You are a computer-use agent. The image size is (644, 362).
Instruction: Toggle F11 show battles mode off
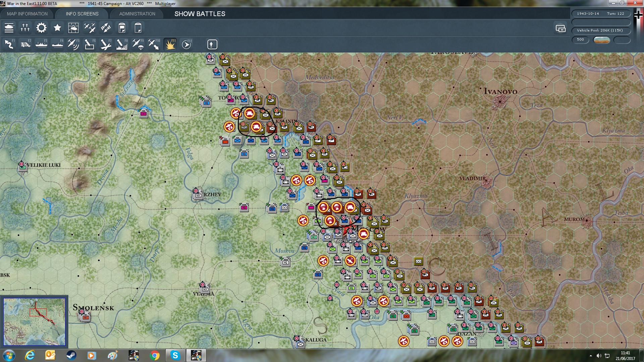point(170,44)
